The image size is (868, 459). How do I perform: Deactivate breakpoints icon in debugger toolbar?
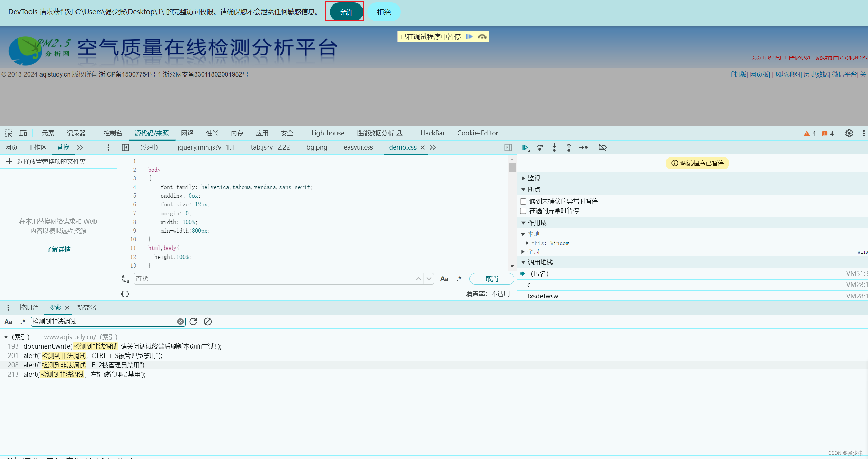pyautogui.click(x=602, y=148)
